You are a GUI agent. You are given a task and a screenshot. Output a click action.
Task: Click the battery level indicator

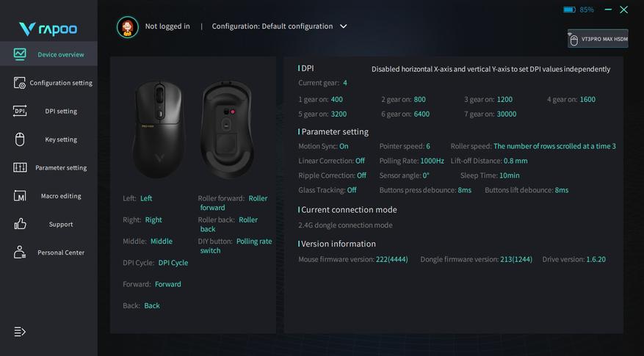click(x=570, y=10)
